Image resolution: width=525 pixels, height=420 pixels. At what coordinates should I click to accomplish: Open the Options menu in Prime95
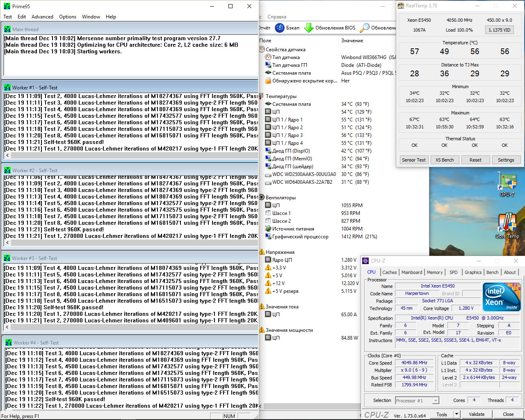pyautogui.click(x=68, y=17)
